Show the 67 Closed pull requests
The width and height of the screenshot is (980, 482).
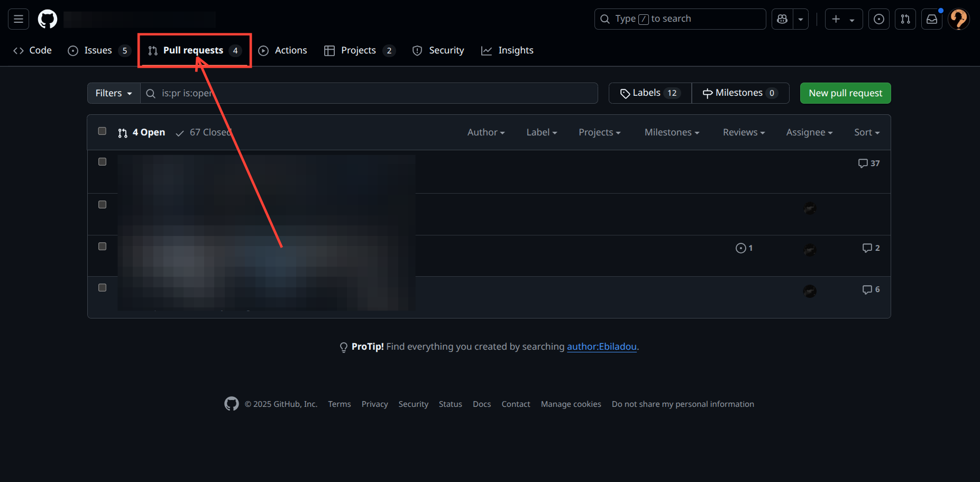click(x=204, y=132)
